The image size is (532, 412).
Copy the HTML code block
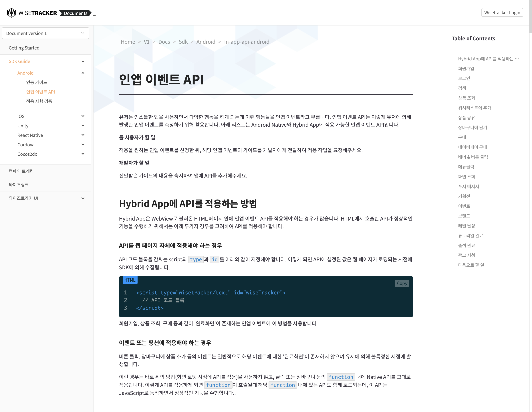402,283
